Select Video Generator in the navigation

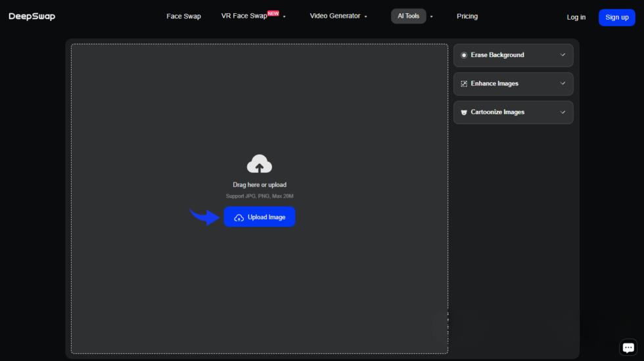[335, 16]
